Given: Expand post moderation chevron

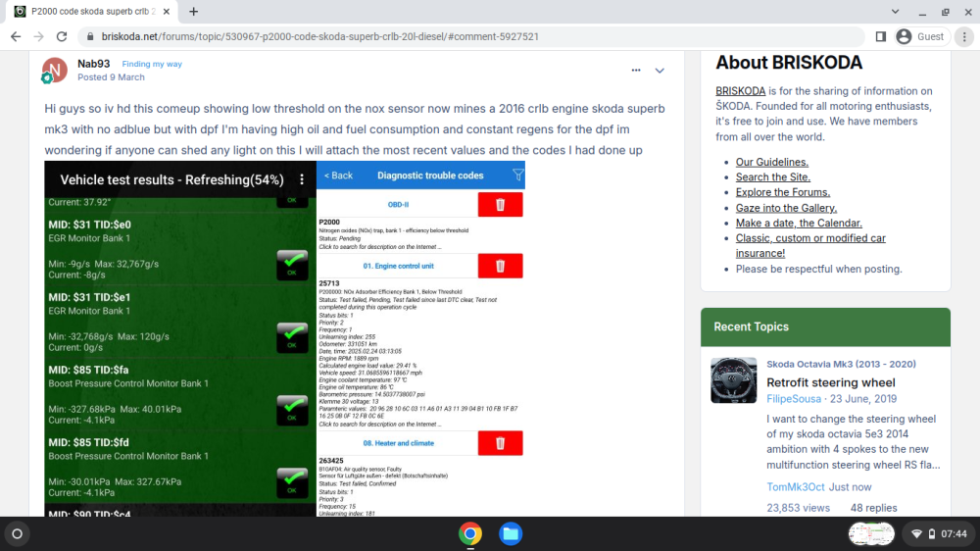Looking at the screenshot, I should (660, 71).
